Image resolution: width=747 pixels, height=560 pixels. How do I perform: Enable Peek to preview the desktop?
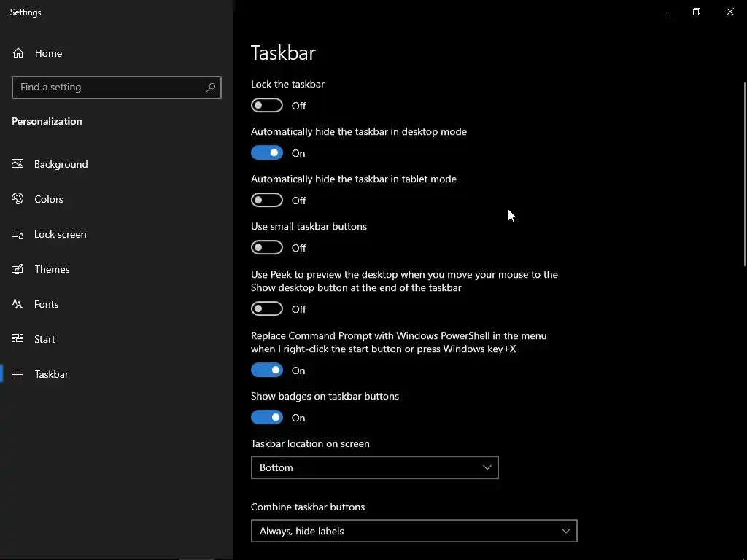click(267, 309)
